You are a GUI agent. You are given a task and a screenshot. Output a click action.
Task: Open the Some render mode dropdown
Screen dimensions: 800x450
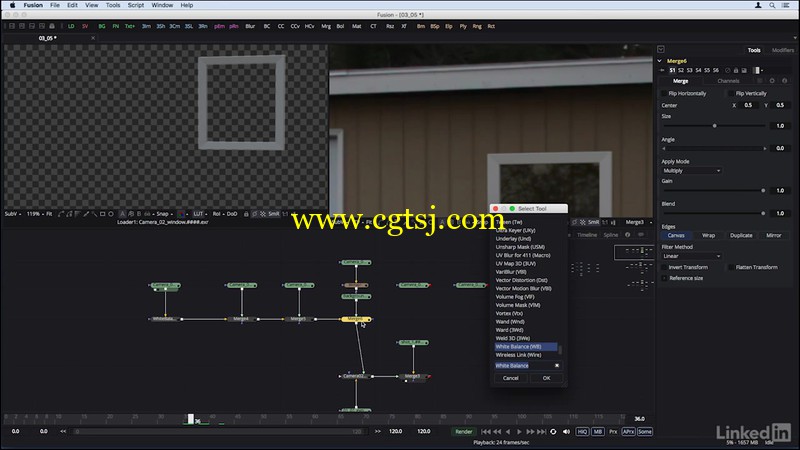pyautogui.click(x=645, y=432)
